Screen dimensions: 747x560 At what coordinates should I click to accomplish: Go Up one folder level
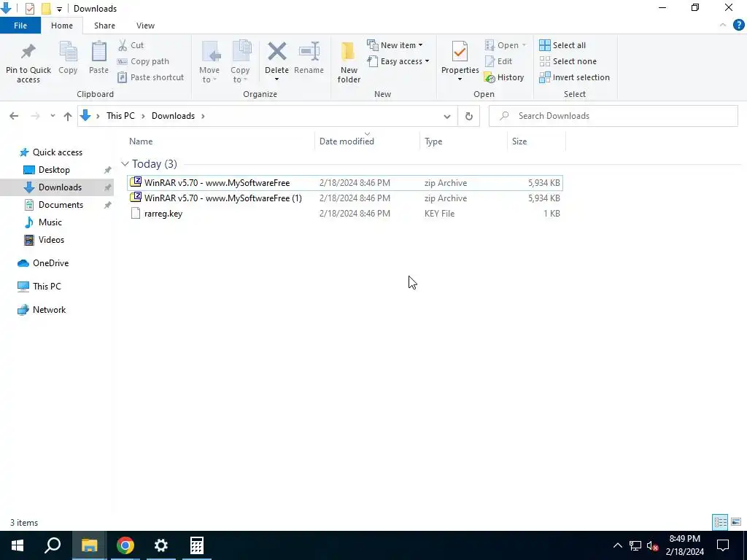point(68,116)
